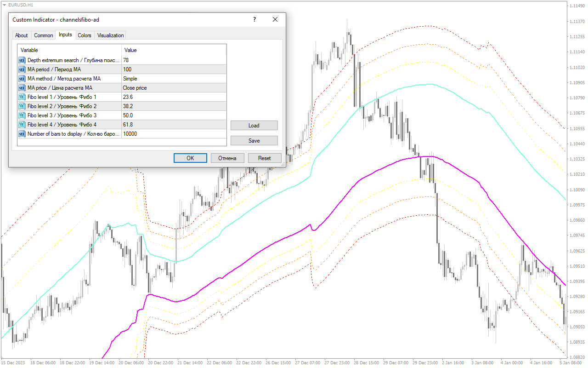This screenshot has height=368, width=588.
Task: Select the Fibo level 3 / Уровень Фибо 3 label
Action: pyautogui.click(x=62, y=115)
